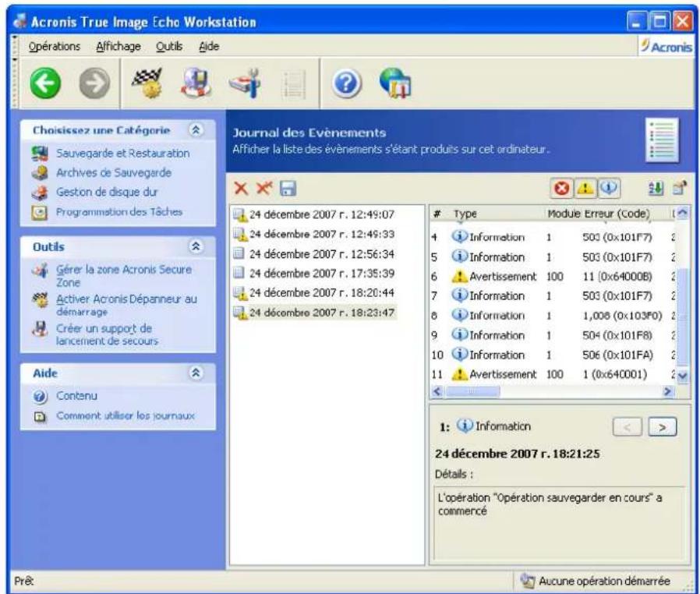Click the Journal des Evènements header list icon

point(663,140)
